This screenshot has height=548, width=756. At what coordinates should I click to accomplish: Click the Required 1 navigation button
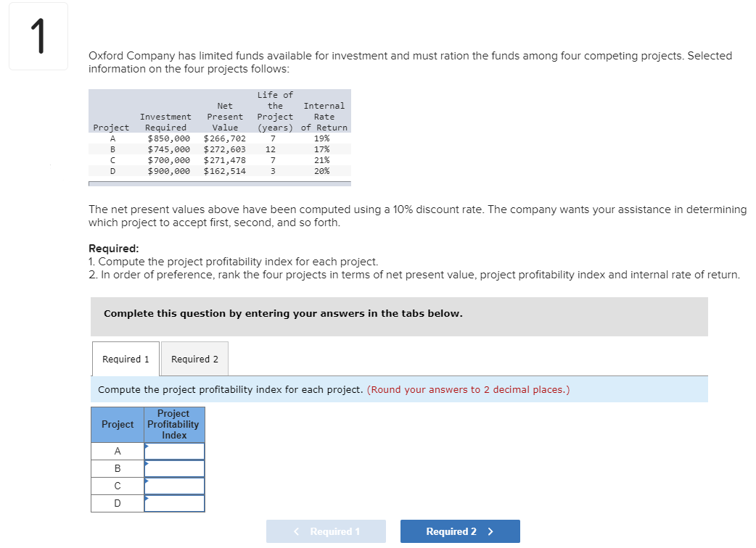pos(325,531)
